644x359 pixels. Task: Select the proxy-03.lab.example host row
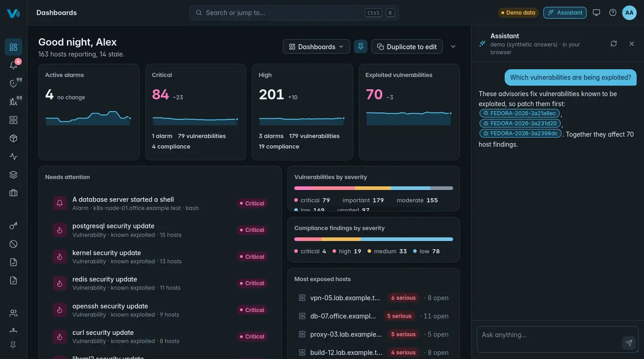(373, 334)
